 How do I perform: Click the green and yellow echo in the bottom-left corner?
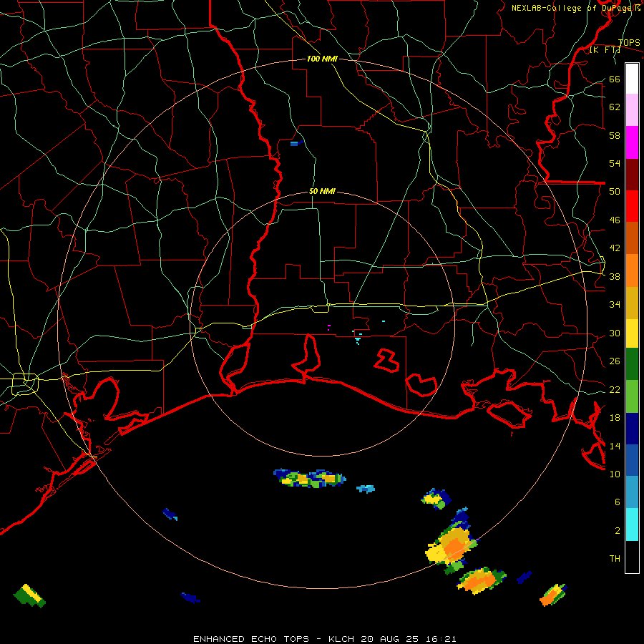[x=29, y=595]
